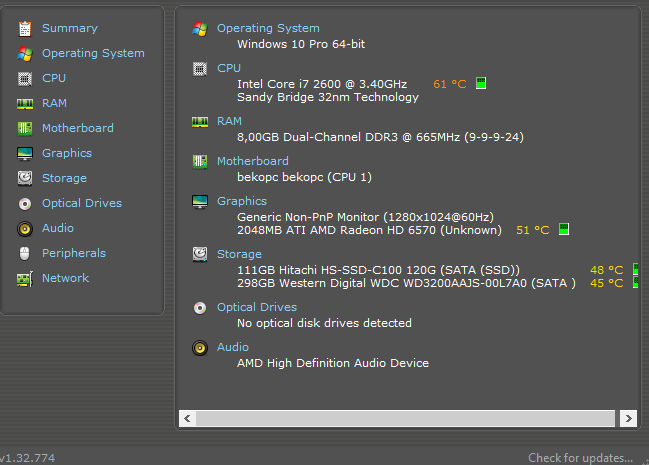
Task: Click the Windows flag icon beside sidebar Operating System
Action: point(25,53)
